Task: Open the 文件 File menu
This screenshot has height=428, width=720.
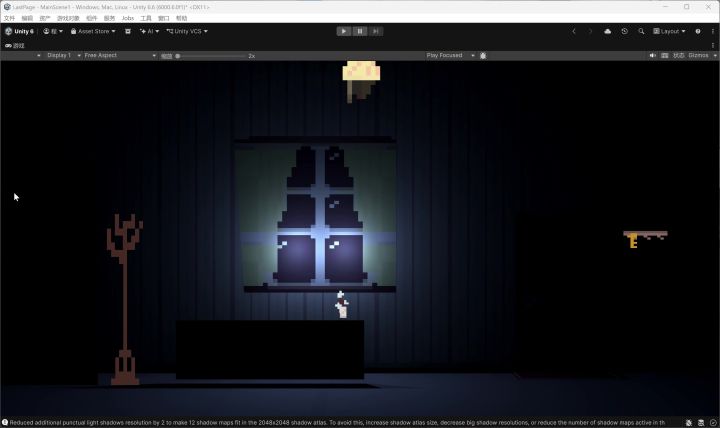Action: click(x=9, y=18)
